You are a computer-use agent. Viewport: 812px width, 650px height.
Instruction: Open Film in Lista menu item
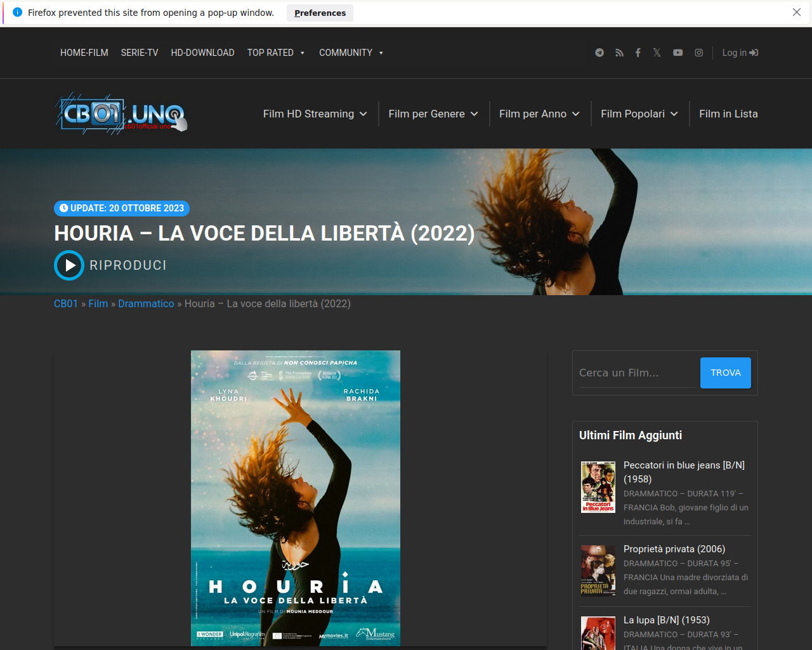(728, 114)
